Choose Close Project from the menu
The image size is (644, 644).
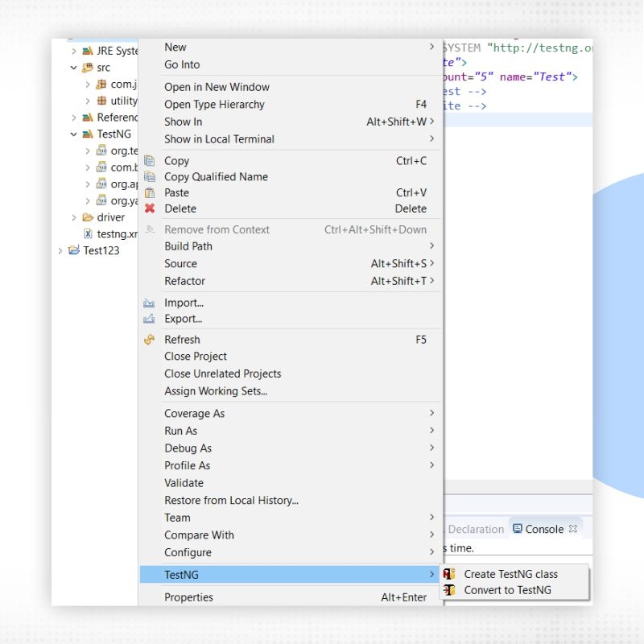point(195,356)
